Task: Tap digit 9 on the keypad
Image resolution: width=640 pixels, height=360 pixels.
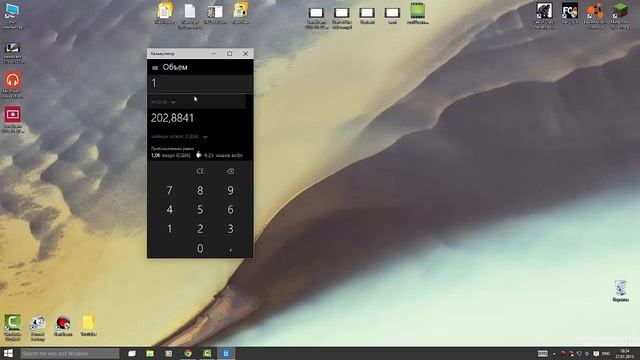Action: point(230,191)
